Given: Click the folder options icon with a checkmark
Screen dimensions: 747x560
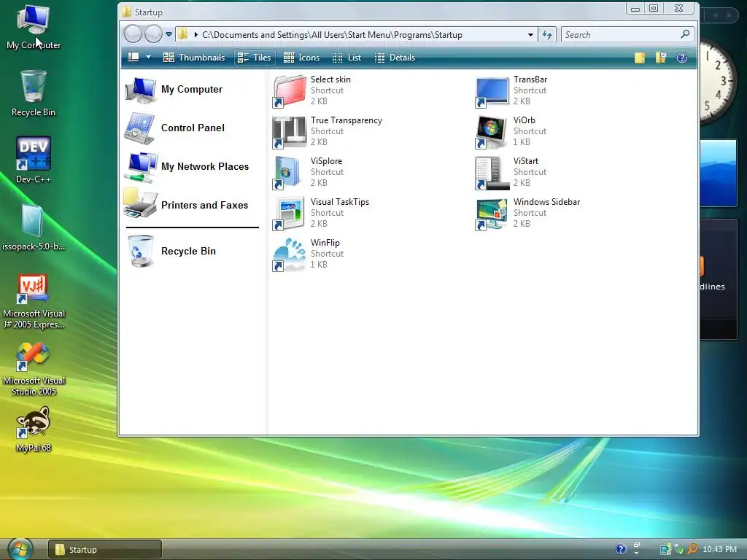Looking at the screenshot, I should pos(661,58).
